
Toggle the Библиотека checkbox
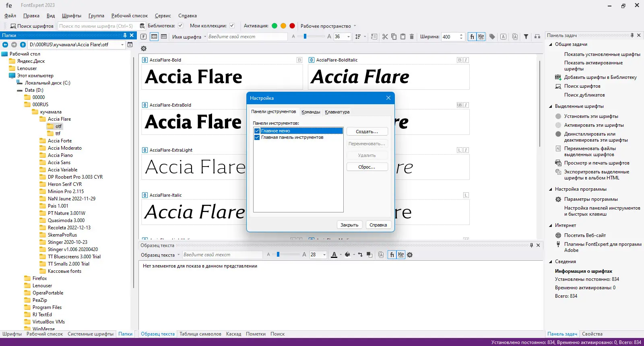(x=181, y=26)
